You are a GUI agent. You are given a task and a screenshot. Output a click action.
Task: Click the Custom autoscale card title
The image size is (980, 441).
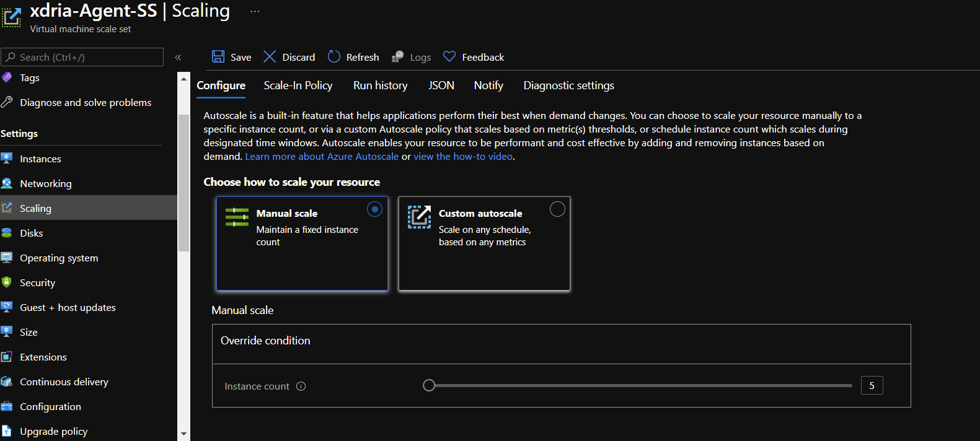480,213
